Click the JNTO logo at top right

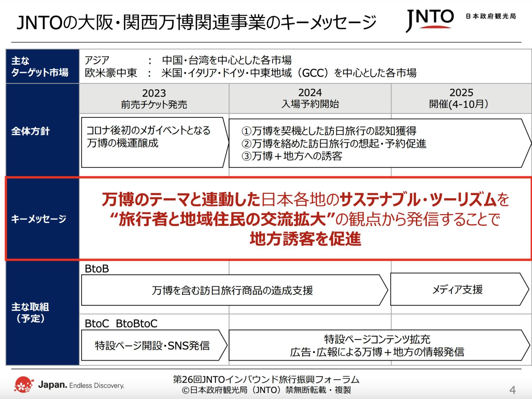click(x=430, y=20)
